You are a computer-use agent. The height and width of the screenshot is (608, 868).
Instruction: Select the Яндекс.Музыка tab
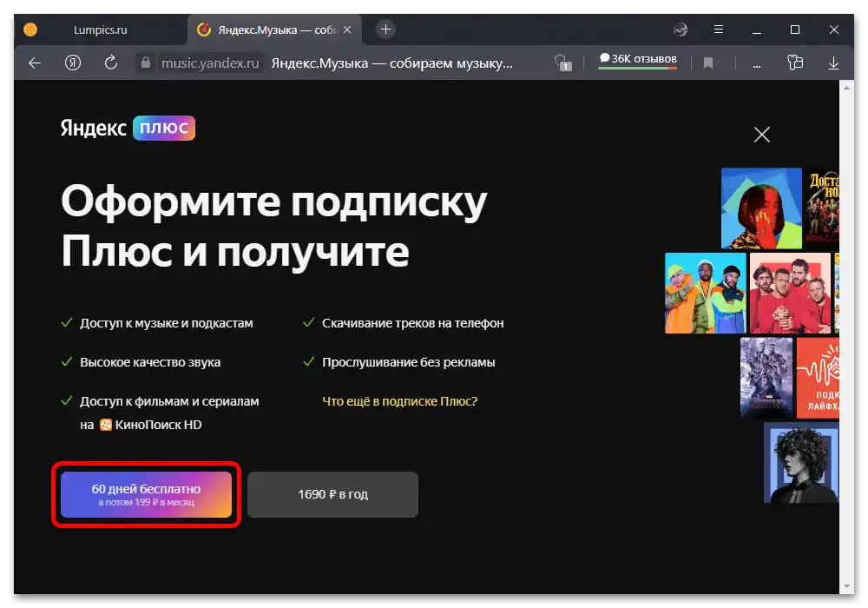pyautogui.click(x=274, y=30)
